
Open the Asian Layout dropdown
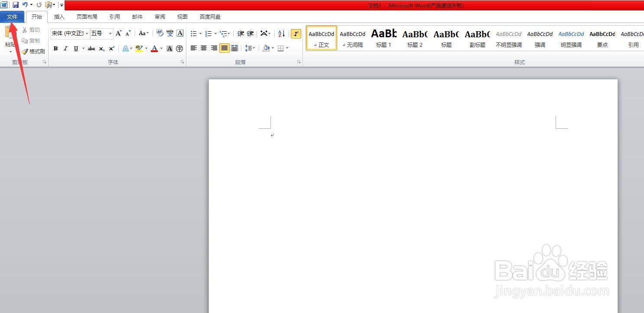[265, 33]
